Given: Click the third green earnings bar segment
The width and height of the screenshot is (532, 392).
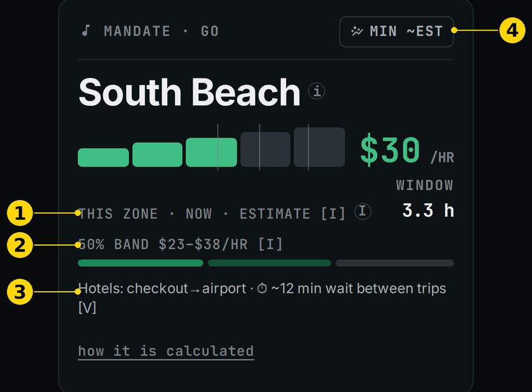Looking at the screenshot, I should click(211, 152).
